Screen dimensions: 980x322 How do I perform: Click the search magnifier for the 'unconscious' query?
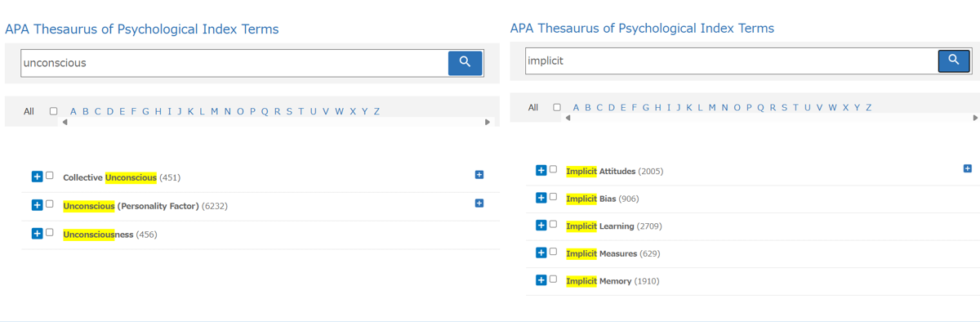tap(465, 63)
